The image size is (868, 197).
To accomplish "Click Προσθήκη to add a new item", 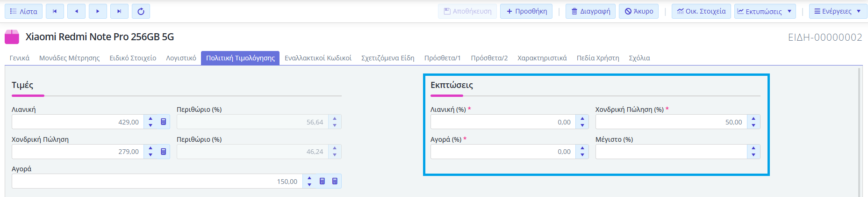I will tap(526, 11).
